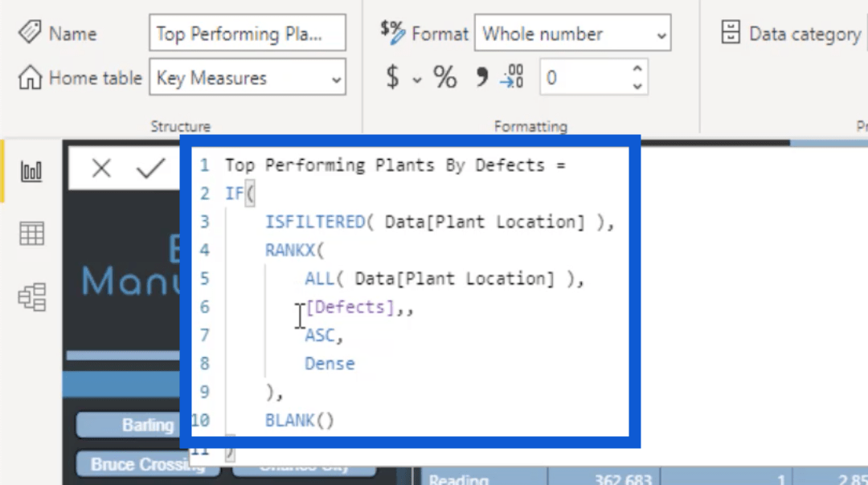Apply percentage format icon
Viewport: 868px width, 485px height.
(x=444, y=77)
